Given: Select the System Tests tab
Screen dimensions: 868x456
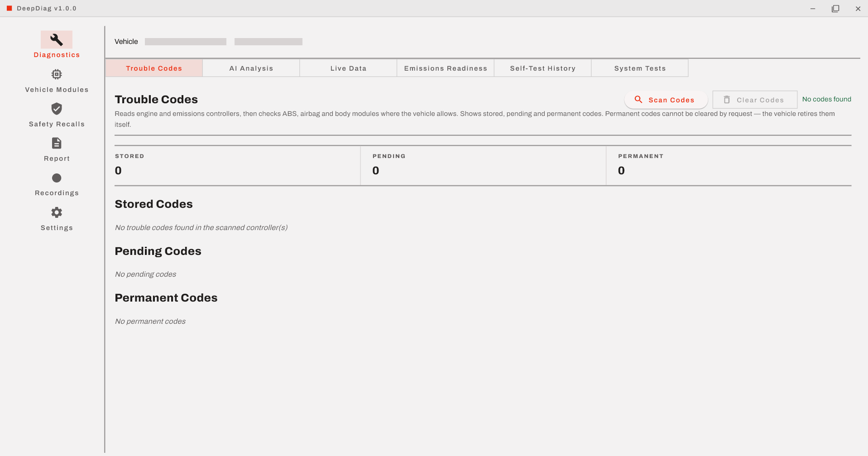Looking at the screenshot, I should click(640, 68).
